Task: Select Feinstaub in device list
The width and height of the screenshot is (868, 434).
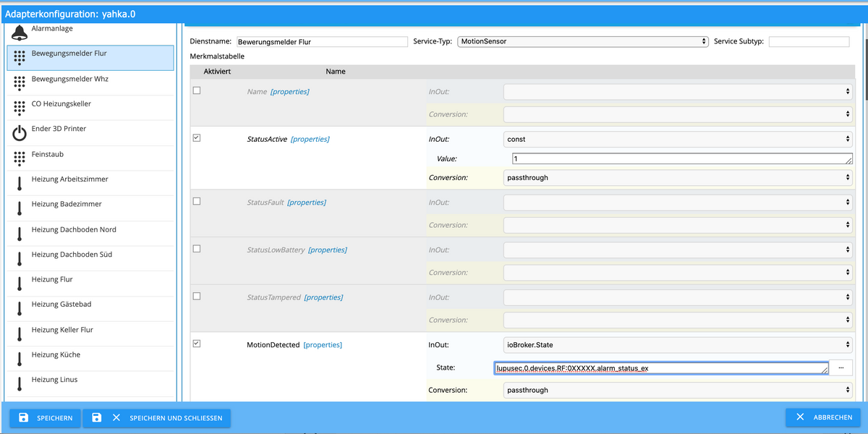Action: [x=90, y=158]
